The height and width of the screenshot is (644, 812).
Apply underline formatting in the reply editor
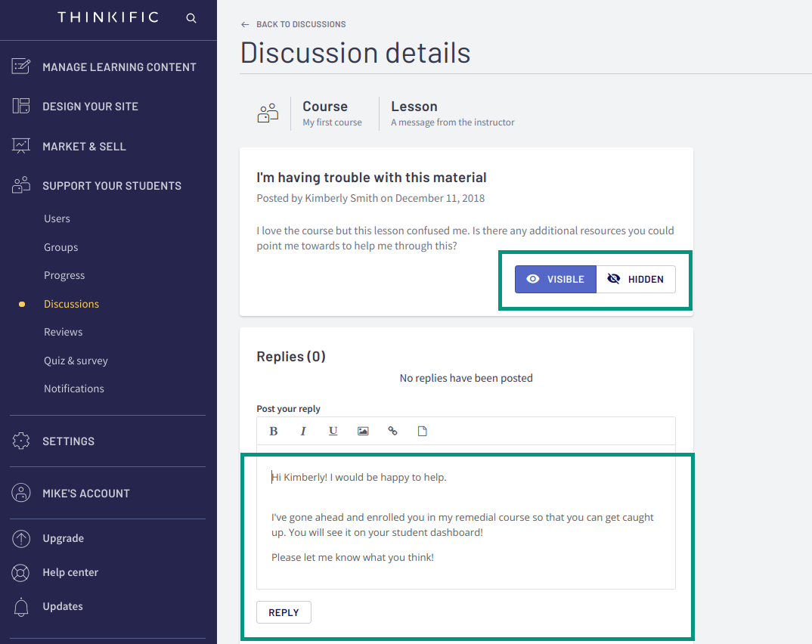coord(333,430)
